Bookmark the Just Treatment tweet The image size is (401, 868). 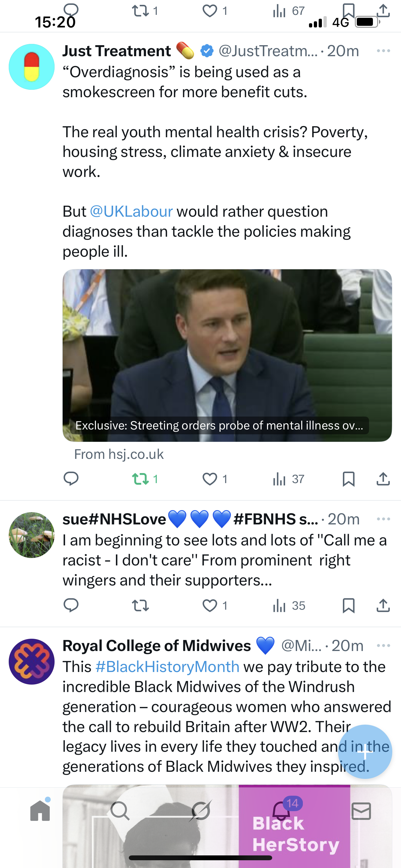coord(348,479)
